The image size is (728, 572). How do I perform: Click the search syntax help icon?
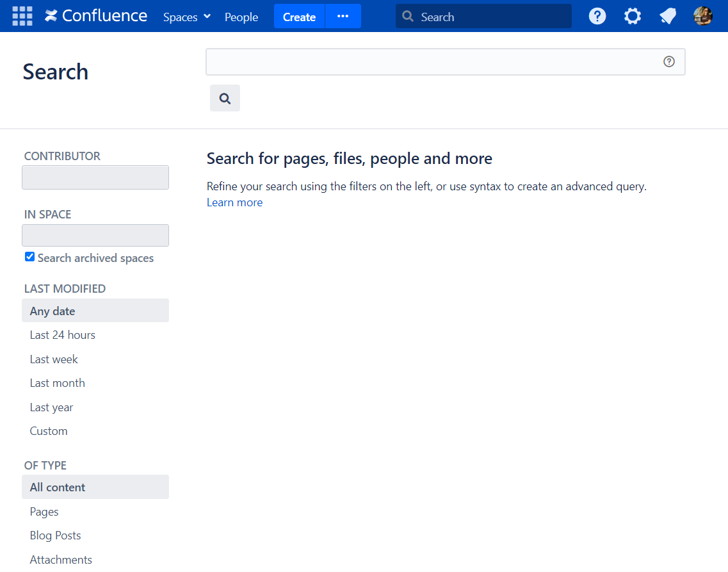[x=668, y=61]
